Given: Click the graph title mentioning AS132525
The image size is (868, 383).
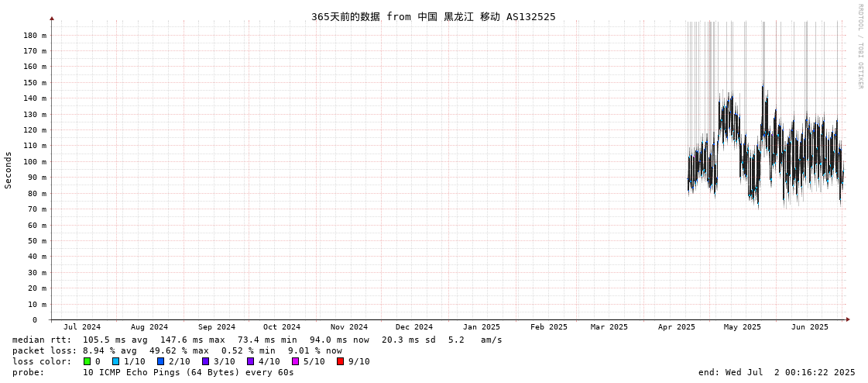Looking at the screenshot, I should pyautogui.click(x=434, y=16).
